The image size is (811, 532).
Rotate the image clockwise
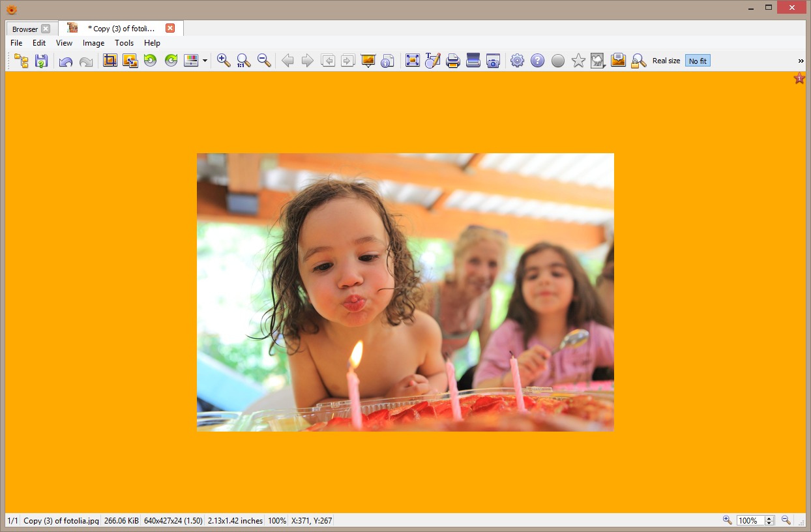point(170,60)
